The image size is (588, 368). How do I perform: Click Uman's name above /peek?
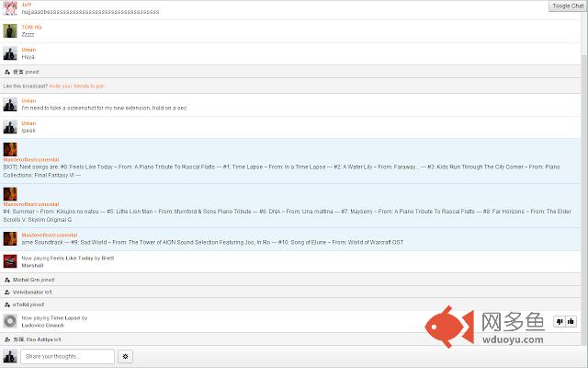tap(28, 123)
